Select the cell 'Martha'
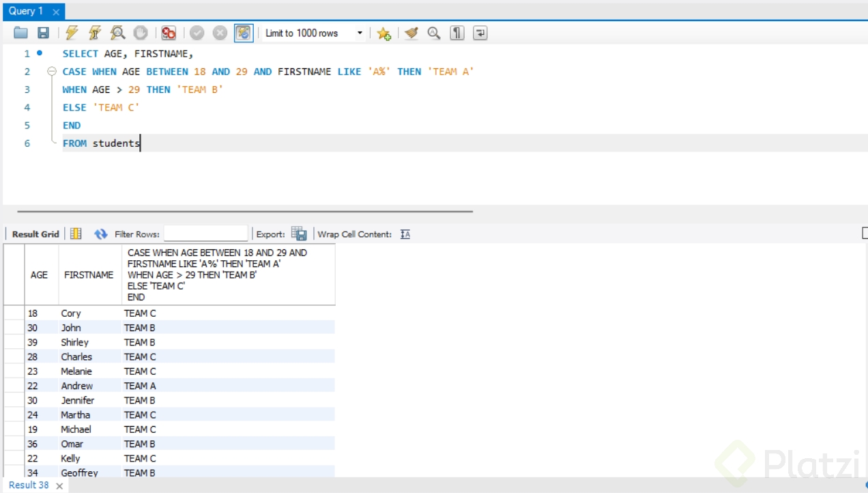This screenshot has height=493, width=868. coord(90,414)
